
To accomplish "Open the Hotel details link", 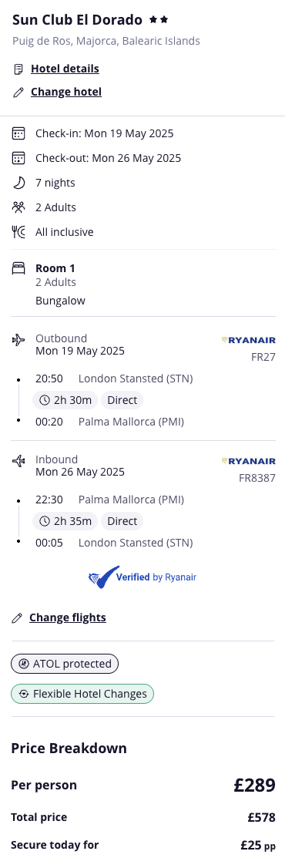I will coord(65,69).
